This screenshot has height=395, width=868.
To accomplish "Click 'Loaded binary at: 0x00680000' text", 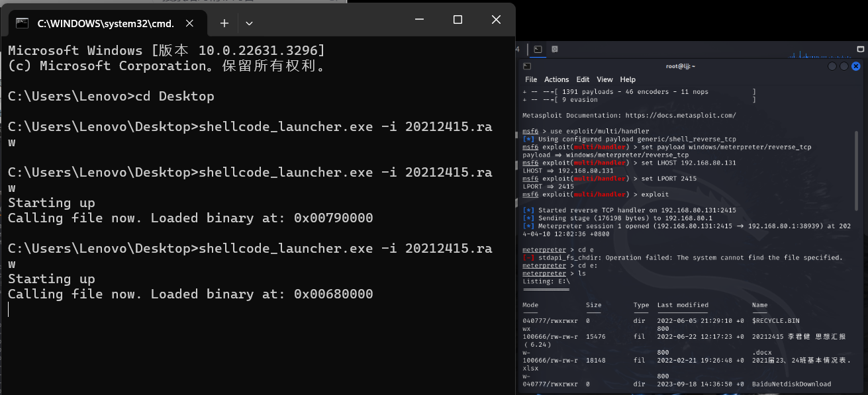I will 262,294.
